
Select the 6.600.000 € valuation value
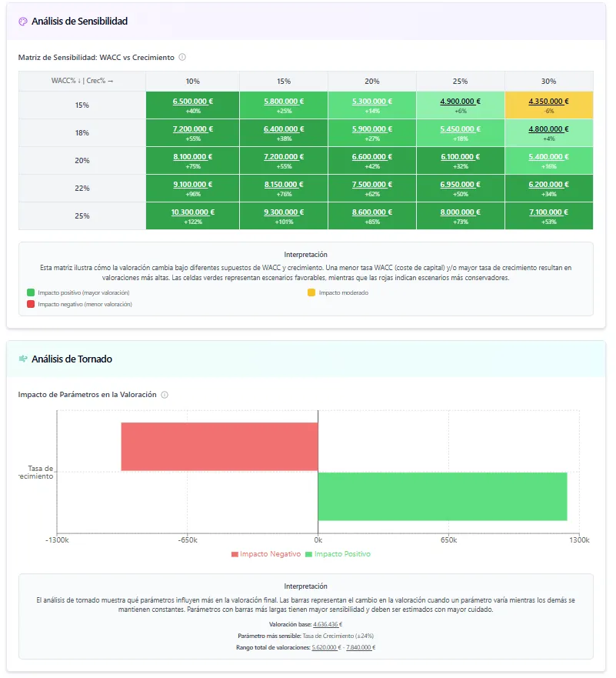tap(371, 156)
